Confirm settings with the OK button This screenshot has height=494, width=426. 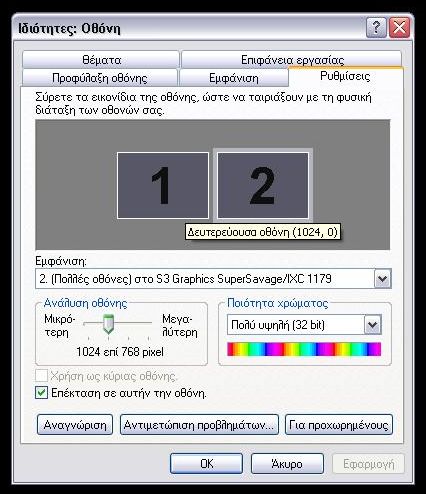[206, 464]
